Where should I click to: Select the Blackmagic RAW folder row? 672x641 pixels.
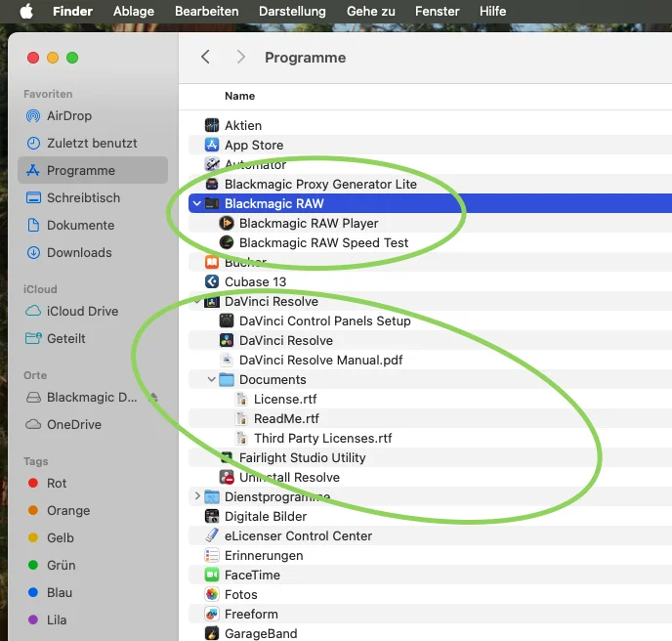pos(431,203)
